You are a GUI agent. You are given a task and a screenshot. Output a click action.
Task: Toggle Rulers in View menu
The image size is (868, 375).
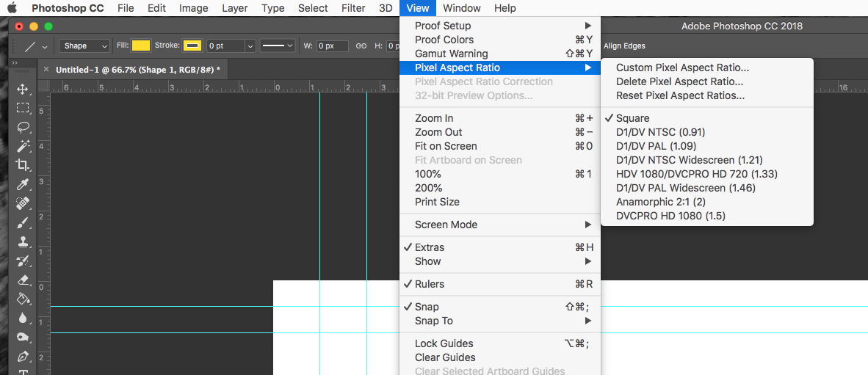tap(500, 284)
